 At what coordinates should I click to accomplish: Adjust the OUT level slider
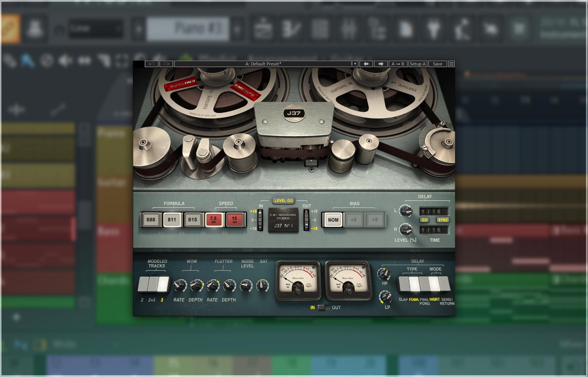306,220
